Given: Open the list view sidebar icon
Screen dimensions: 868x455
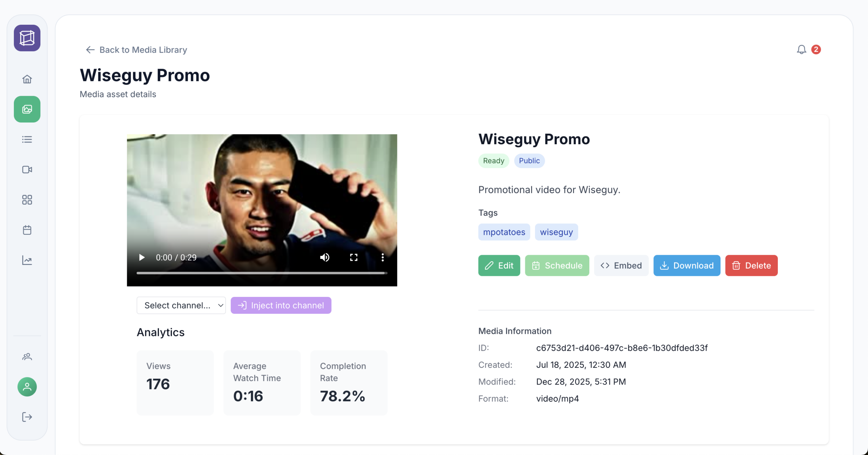Looking at the screenshot, I should pyautogui.click(x=27, y=139).
